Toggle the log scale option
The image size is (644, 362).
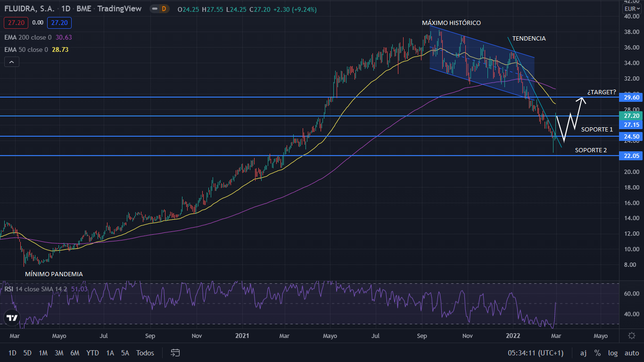click(613, 353)
